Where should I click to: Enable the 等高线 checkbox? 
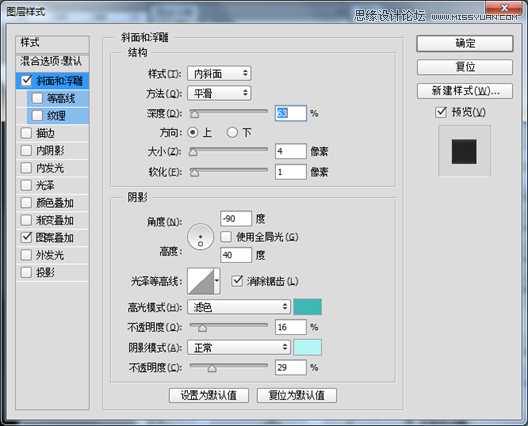(x=37, y=98)
